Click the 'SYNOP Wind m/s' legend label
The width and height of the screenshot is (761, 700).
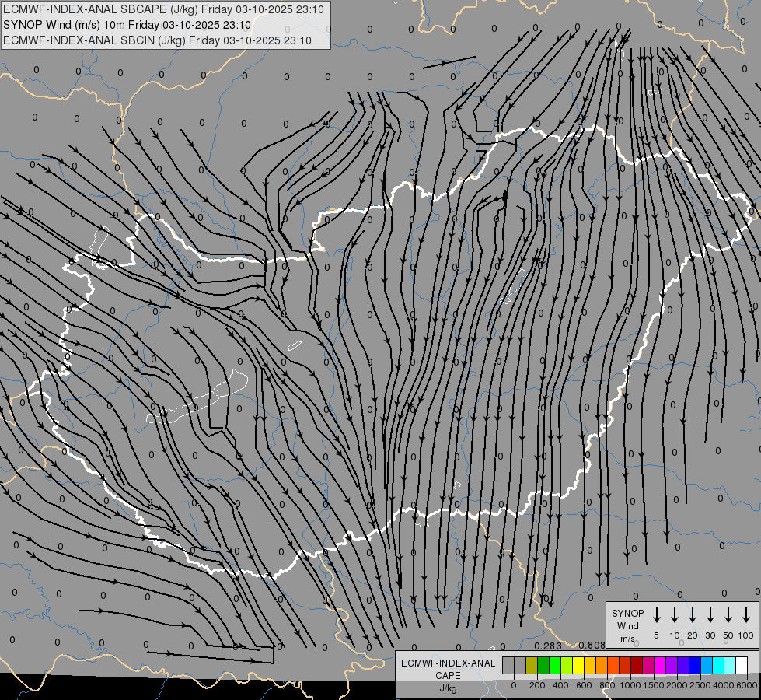(x=627, y=625)
